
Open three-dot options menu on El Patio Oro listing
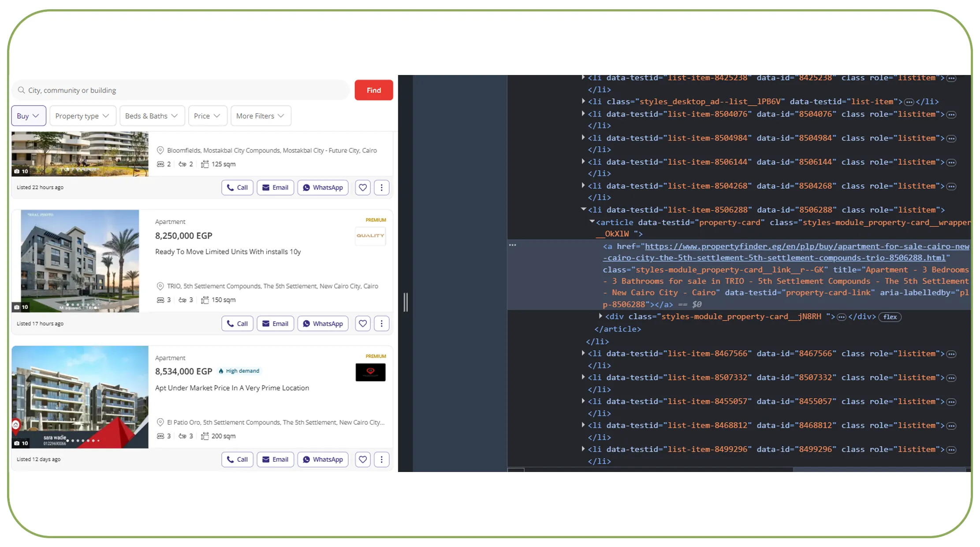381,459
